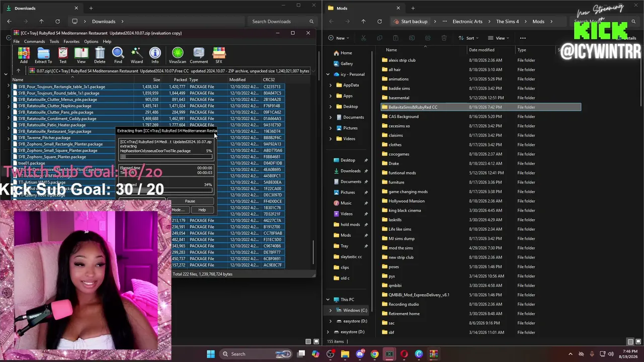This screenshot has width=644, height=362.
Task: Show hidden icons in the system tray
Action: pos(570,354)
